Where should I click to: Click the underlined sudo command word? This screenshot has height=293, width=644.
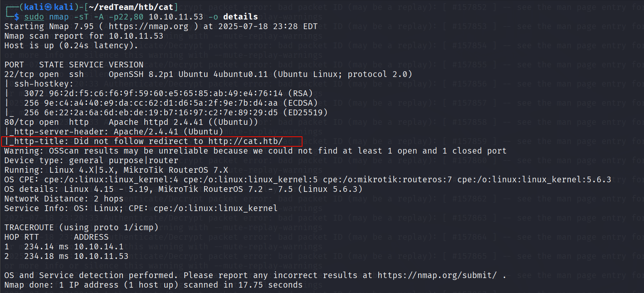pyautogui.click(x=34, y=17)
